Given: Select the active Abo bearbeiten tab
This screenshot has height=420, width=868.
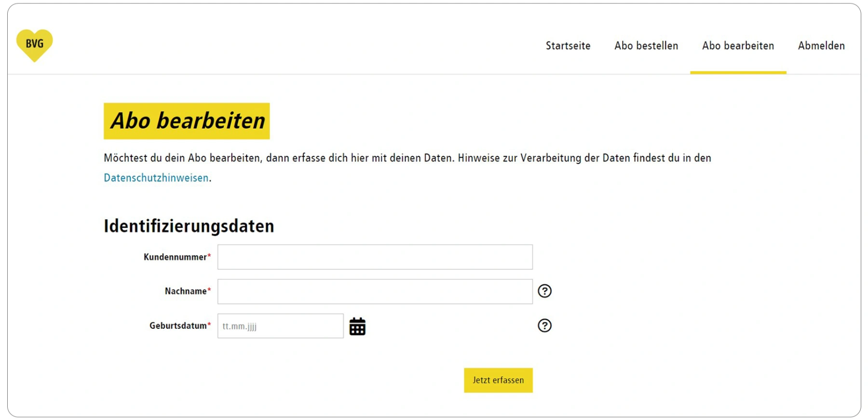Looking at the screenshot, I should coord(738,46).
